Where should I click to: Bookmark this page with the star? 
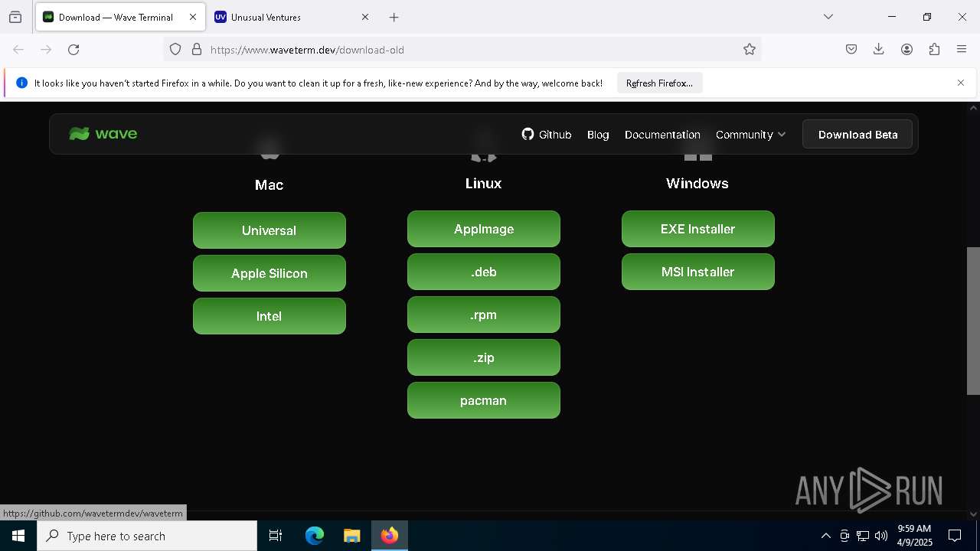pyautogui.click(x=750, y=50)
